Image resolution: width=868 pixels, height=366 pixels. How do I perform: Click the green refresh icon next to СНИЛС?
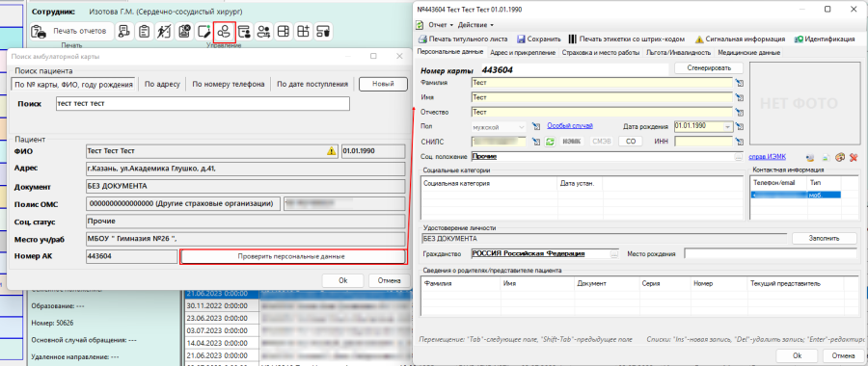click(x=550, y=142)
